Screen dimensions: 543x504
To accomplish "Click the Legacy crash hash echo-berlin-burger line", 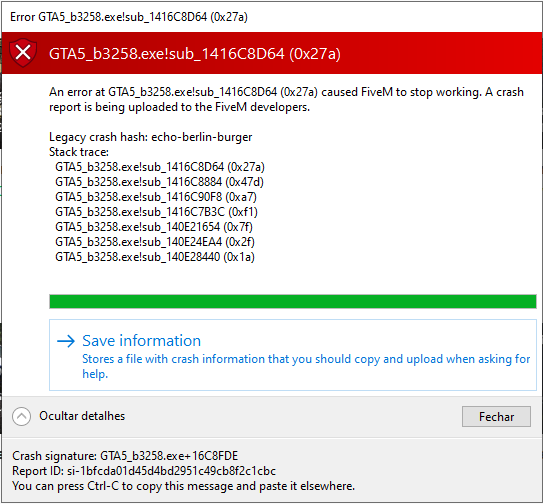I will [151, 137].
